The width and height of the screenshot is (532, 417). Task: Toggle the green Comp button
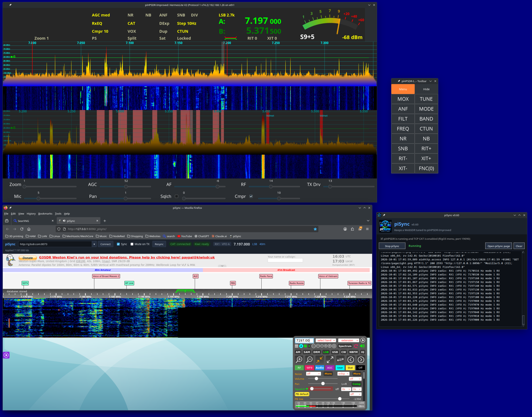[356, 384]
